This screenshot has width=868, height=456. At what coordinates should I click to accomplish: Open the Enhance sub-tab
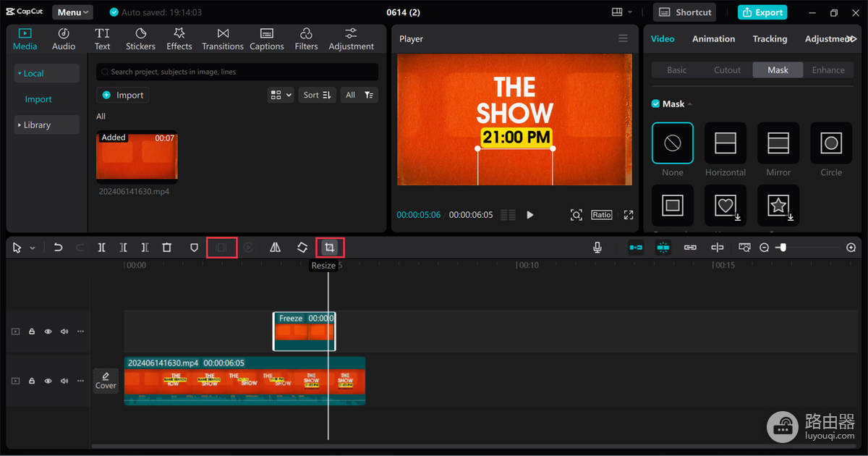(828, 70)
